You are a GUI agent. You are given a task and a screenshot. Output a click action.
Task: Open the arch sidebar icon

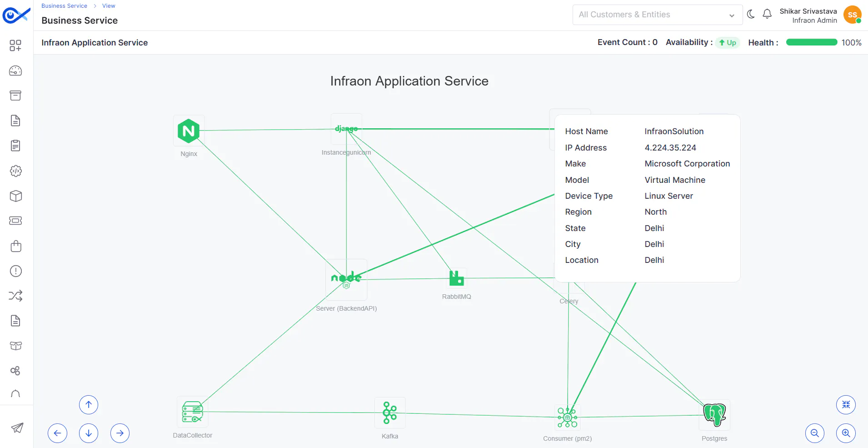(15, 394)
